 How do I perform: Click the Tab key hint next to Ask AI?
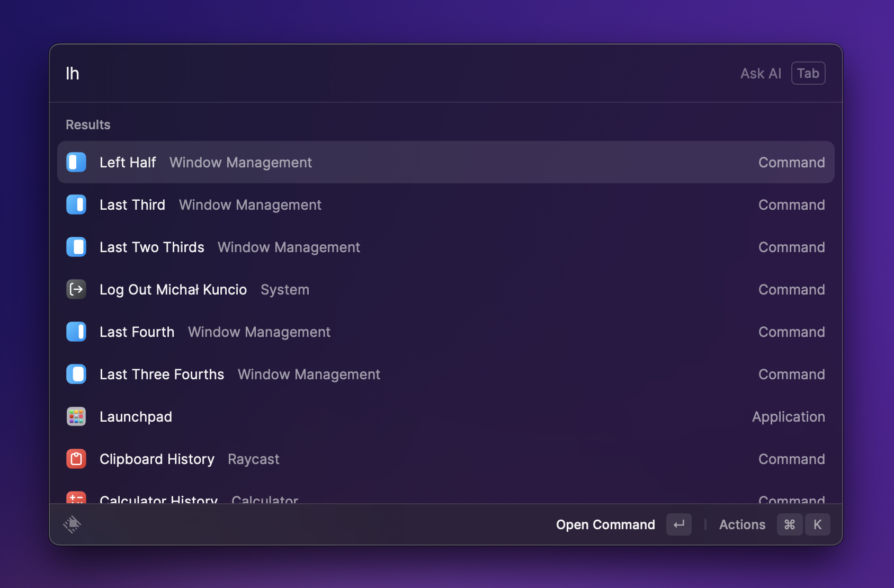pyautogui.click(x=808, y=73)
